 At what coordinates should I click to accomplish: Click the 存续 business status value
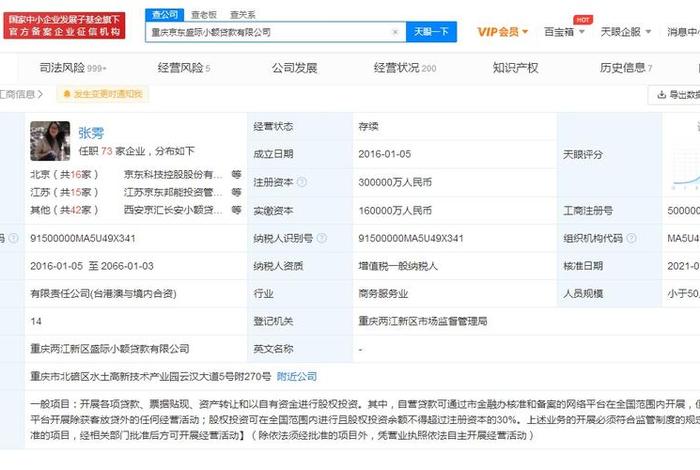tap(368, 127)
